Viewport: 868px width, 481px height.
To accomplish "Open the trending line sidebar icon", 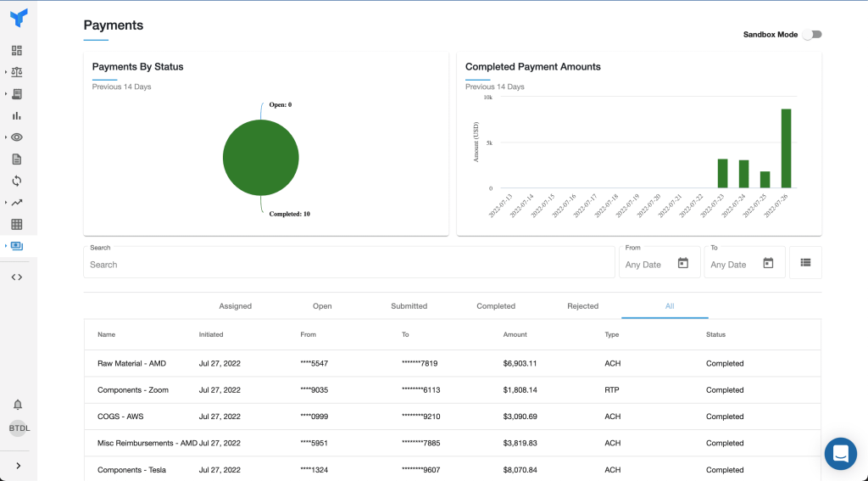I will pos(17,202).
